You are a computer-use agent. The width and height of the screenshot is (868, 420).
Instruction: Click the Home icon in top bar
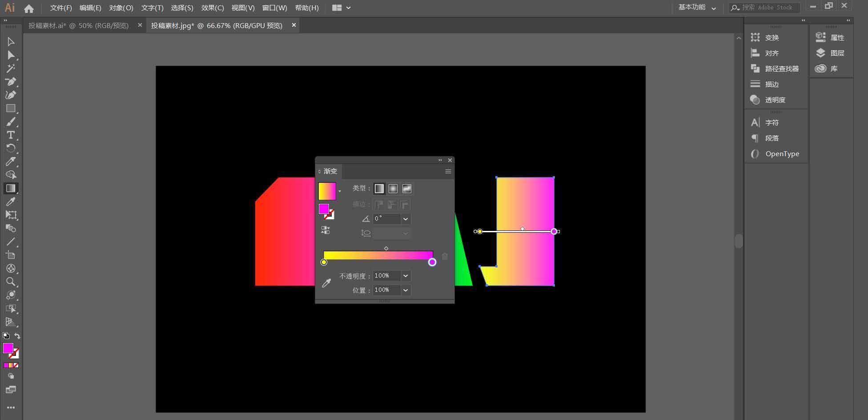pyautogui.click(x=29, y=8)
